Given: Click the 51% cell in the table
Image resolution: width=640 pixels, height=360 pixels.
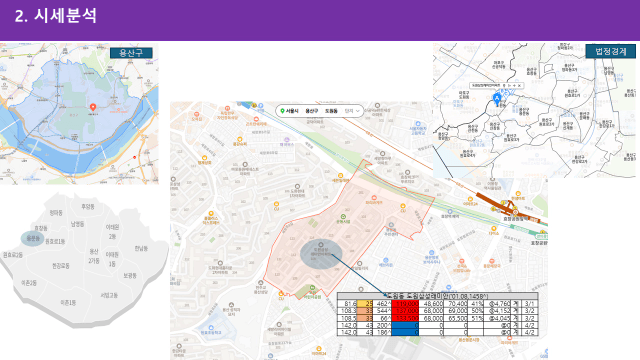Looking at the screenshot, I should [476, 318].
